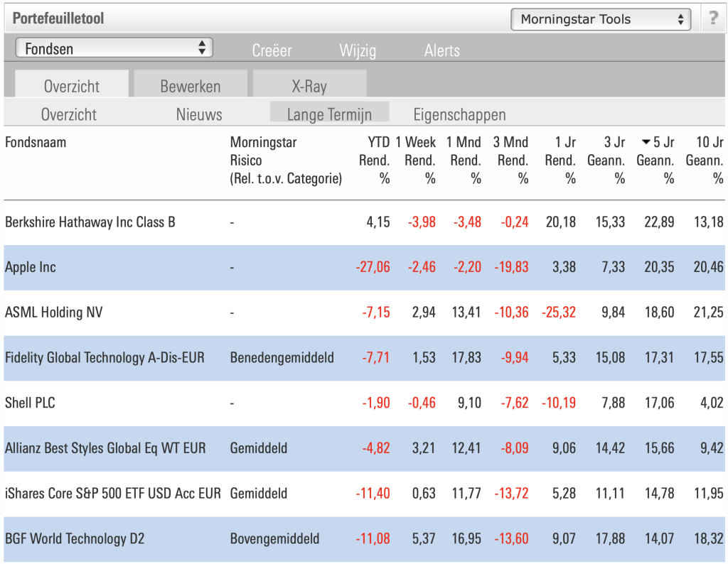
Task: Sort by 1 Mnd Rend. column
Action: point(464,160)
